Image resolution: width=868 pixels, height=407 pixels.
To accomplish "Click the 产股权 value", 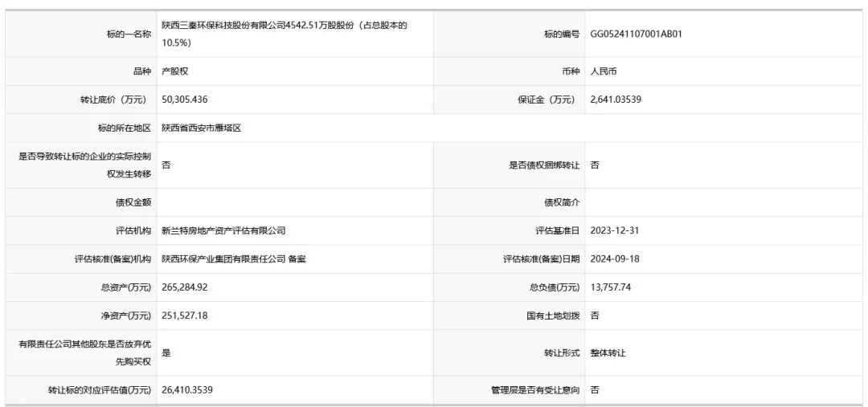I will tap(175, 71).
